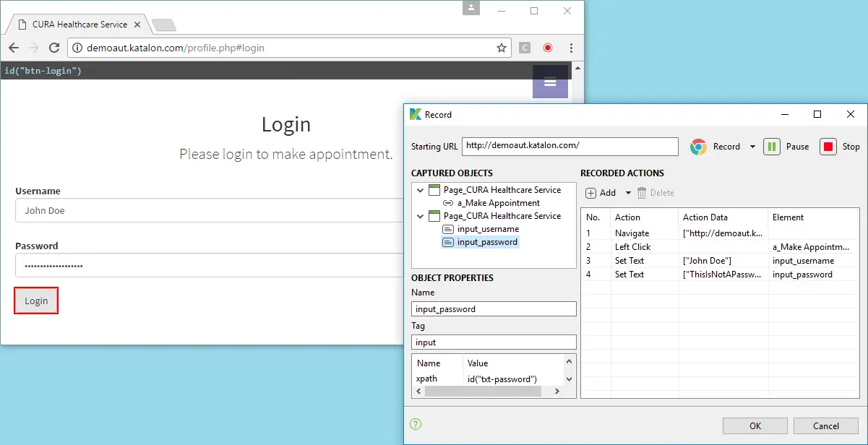Click the properties table's horizontal scrollbar thumb

coord(483,391)
